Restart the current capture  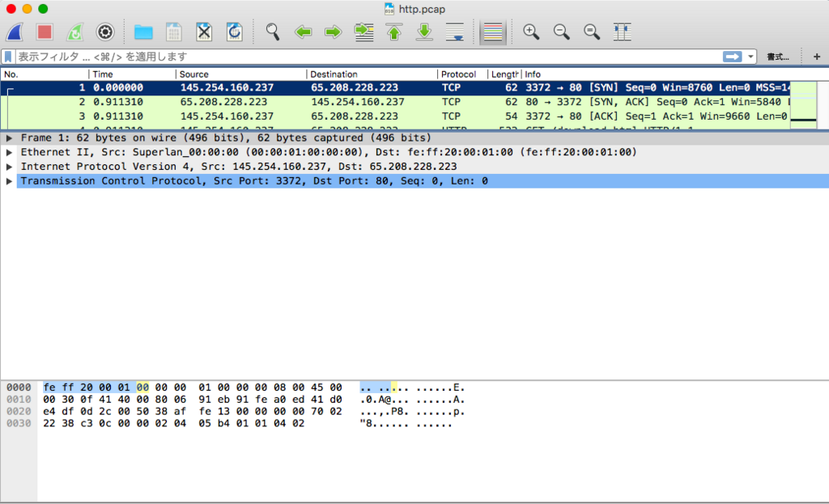point(75,32)
